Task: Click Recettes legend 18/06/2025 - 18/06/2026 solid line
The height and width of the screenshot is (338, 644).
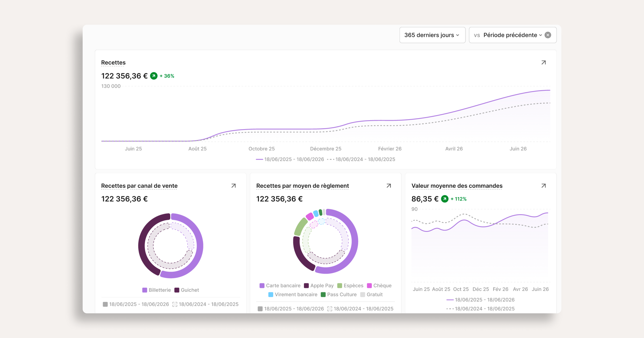Action: 290,159
